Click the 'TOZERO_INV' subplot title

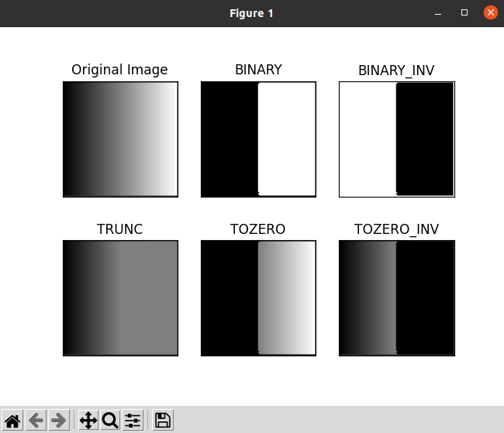pos(396,230)
